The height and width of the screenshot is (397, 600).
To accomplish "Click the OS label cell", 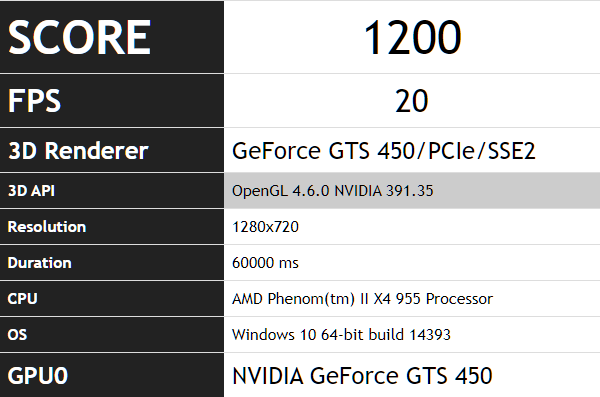I will (x=112, y=335).
